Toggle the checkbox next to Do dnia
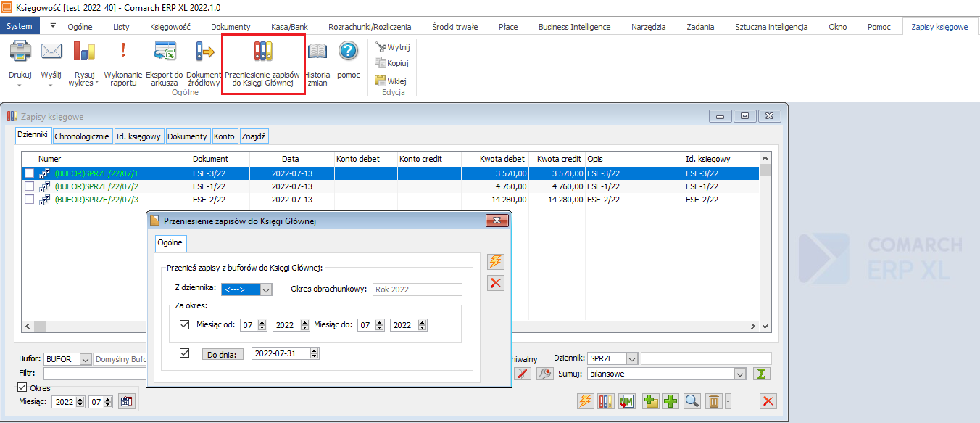This screenshot has height=423, width=980. [184, 353]
